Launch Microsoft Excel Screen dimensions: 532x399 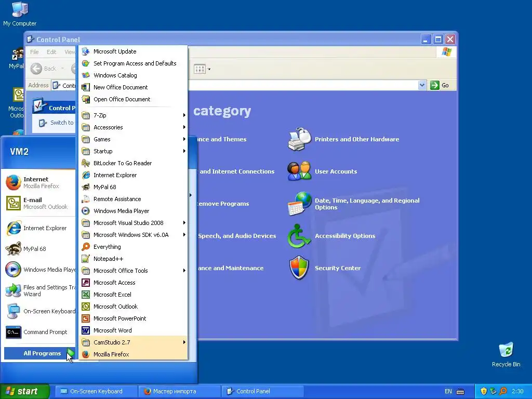[134, 295]
